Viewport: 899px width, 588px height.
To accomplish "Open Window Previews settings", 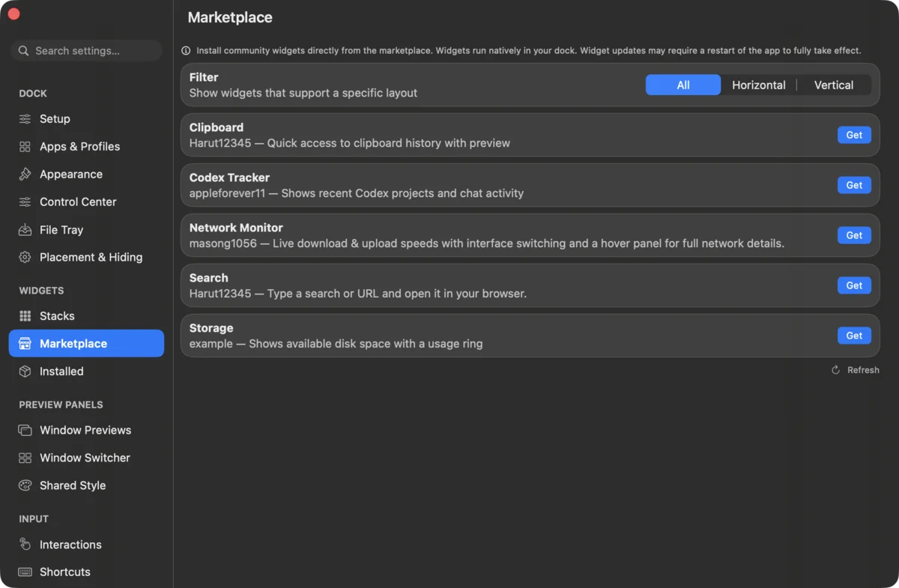I will (x=86, y=431).
